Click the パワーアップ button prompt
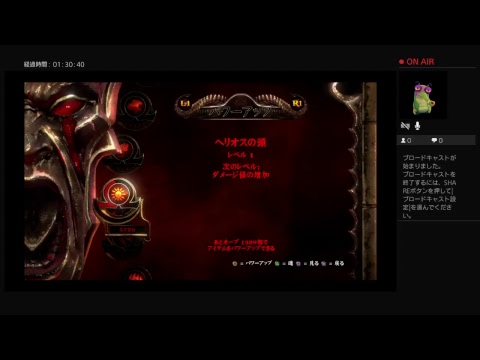The height and width of the screenshot is (360, 480). (252, 263)
